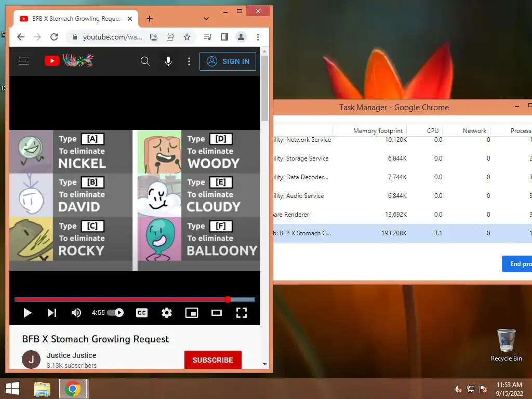
Task: Close the BFB X Stomach Growling tab
Action: pyautogui.click(x=129, y=19)
